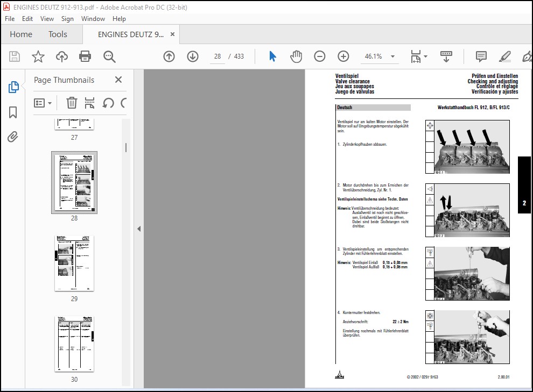This screenshot has width=533, height=392.
Task: Close the Page Thumbnails panel
Action: (x=118, y=80)
